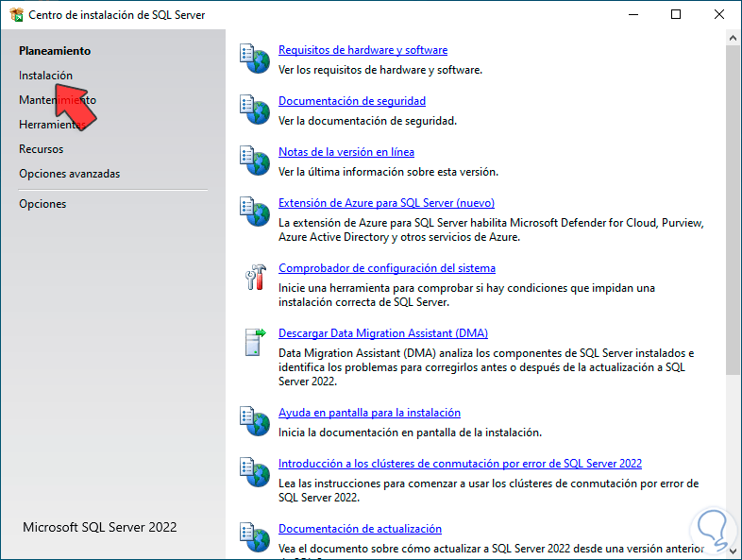Switch to the Opciones section
This screenshot has height=560, width=742.
42,204
